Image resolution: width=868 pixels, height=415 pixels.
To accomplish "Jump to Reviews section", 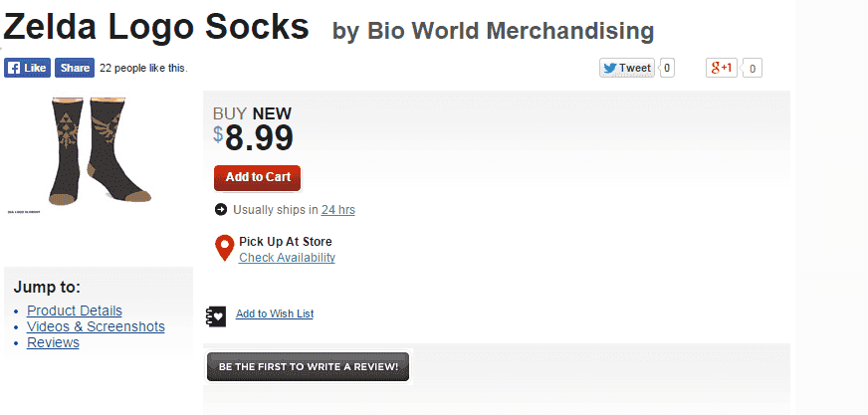I will [53, 342].
